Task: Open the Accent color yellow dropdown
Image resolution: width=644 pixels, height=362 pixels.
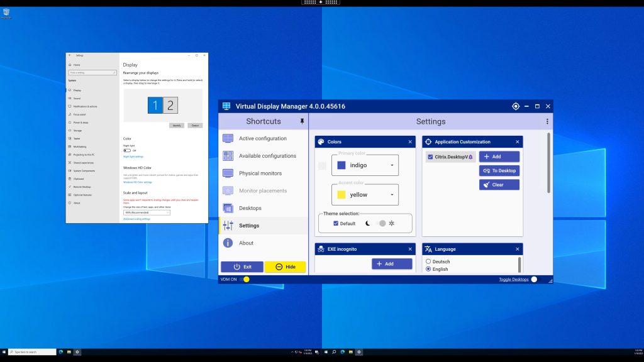Action: click(x=392, y=195)
